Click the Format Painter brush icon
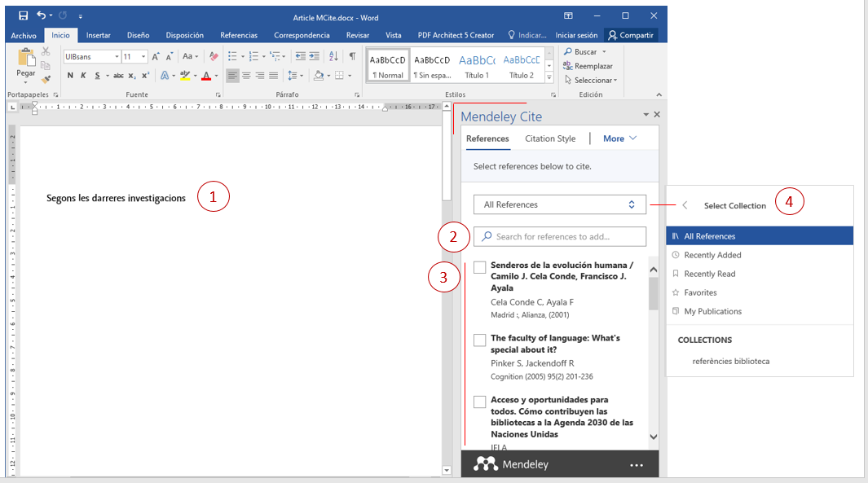The image size is (868, 483). point(46,80)
